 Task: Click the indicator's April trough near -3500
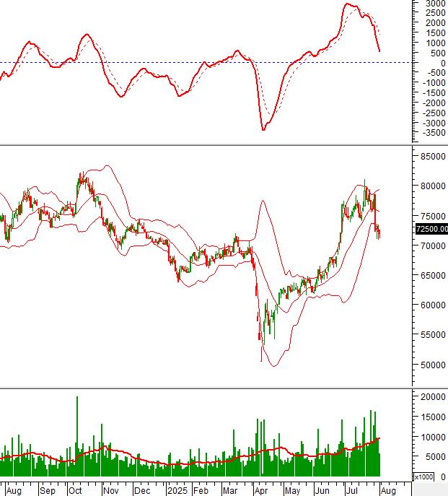[263, 129]
